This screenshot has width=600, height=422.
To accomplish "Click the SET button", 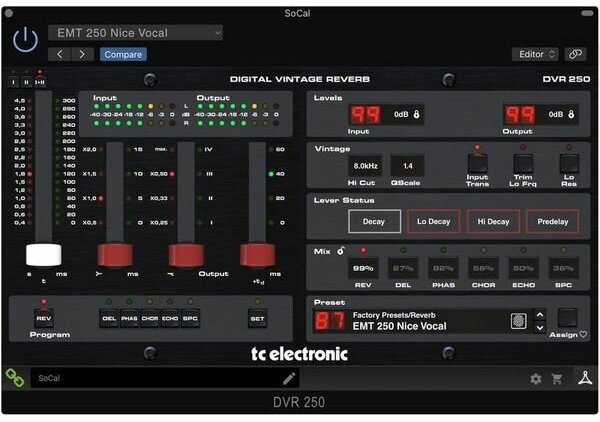I will pyautogui.click(x=258, y=318).
